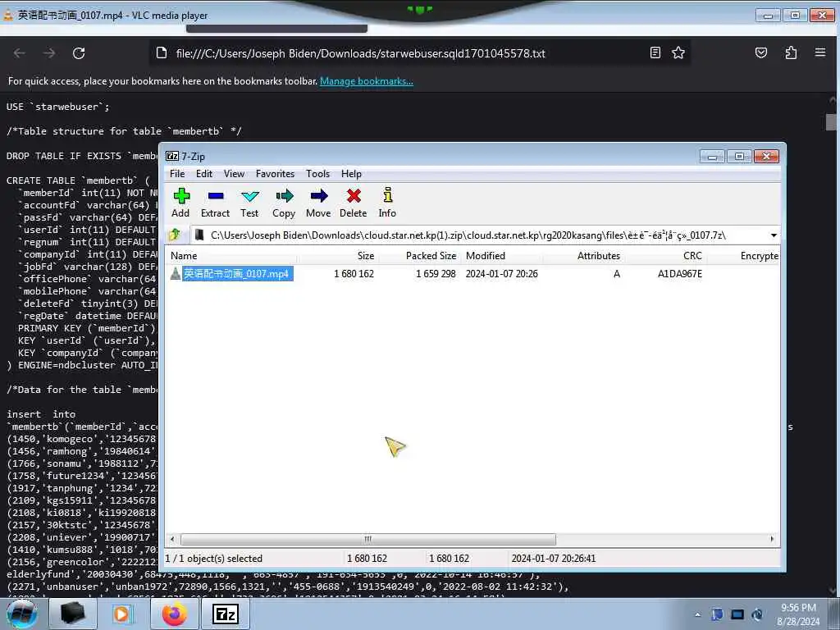840x630 pixels.
Task: Switch to Firefox from the taskbar
Action: tap(174, 614)
